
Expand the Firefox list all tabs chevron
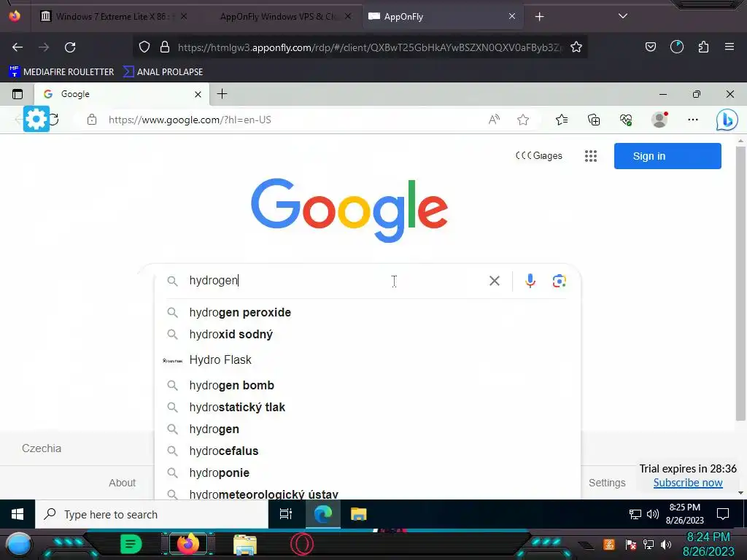623,16
